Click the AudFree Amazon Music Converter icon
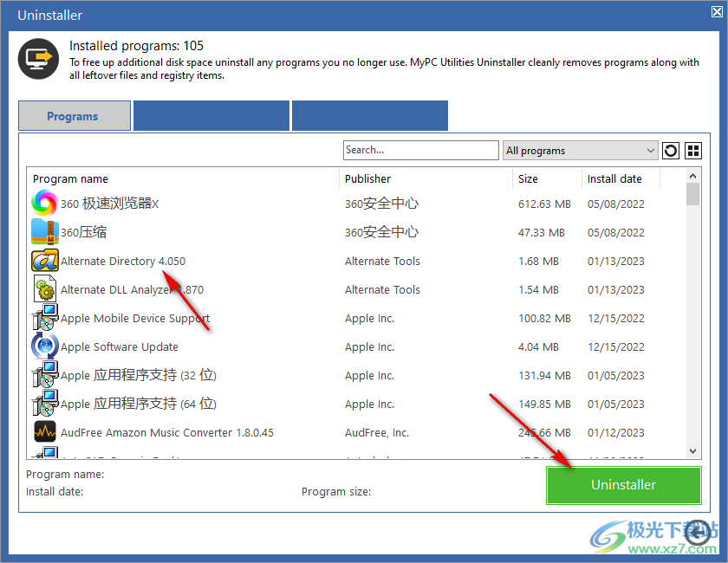Viewport: 728px width, 563px height. tap(44, 432)
